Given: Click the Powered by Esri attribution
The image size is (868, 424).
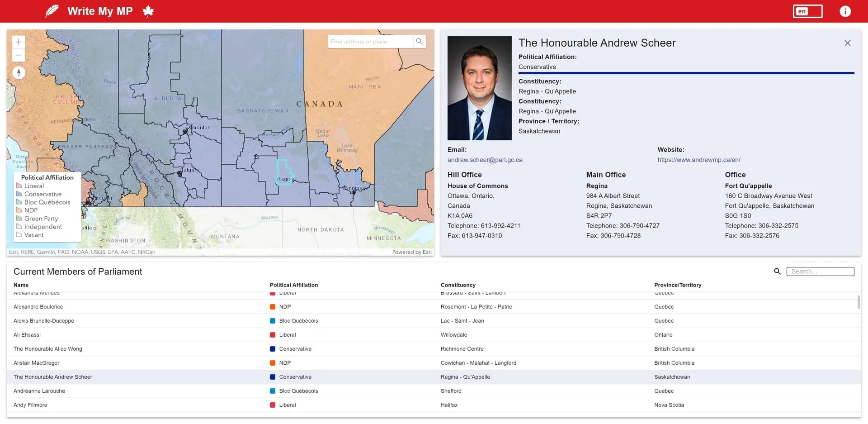Looking at the screenshot, I should pos(412,252).
